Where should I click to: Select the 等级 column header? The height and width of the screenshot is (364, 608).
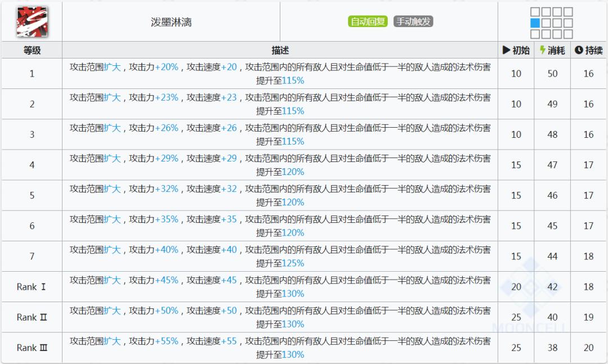(31, 50)
